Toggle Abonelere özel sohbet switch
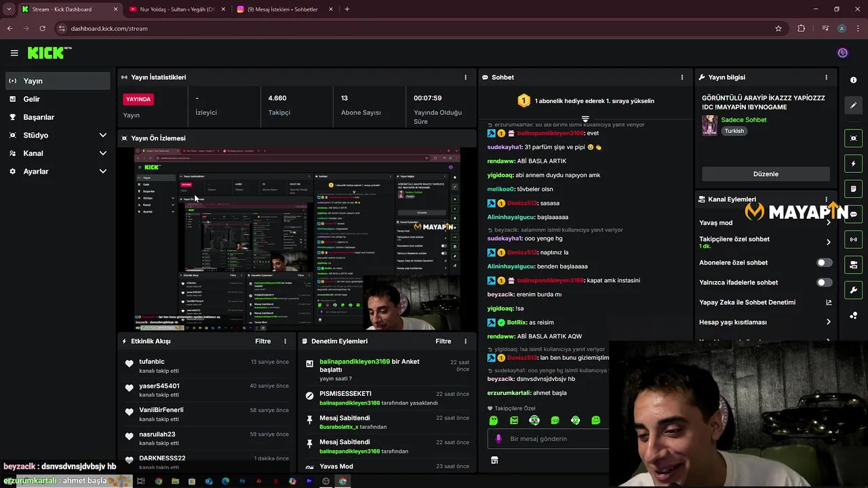Image resolution: width=868 pixels, height=488 pixels. tap(824, 262)
